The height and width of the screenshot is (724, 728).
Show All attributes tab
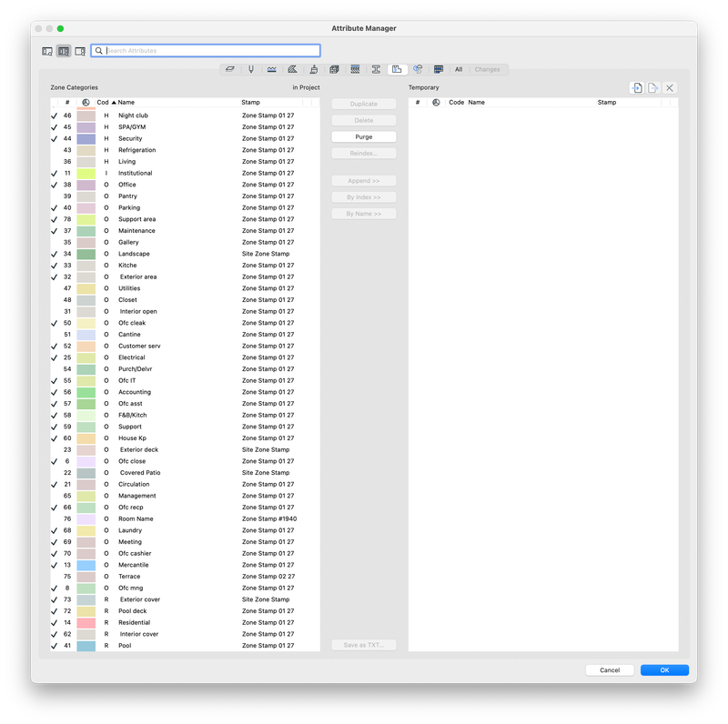click(459, 70)
